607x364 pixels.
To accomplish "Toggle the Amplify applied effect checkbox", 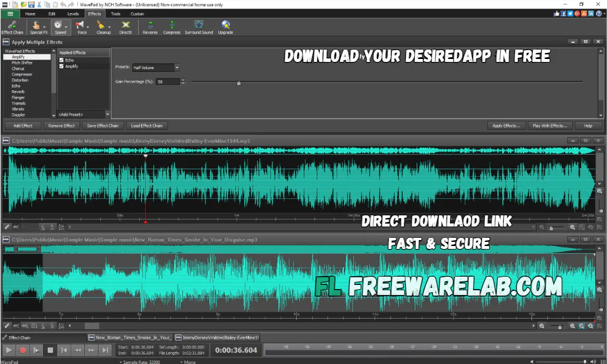I will pyautogui.click(x=61, y=66).
